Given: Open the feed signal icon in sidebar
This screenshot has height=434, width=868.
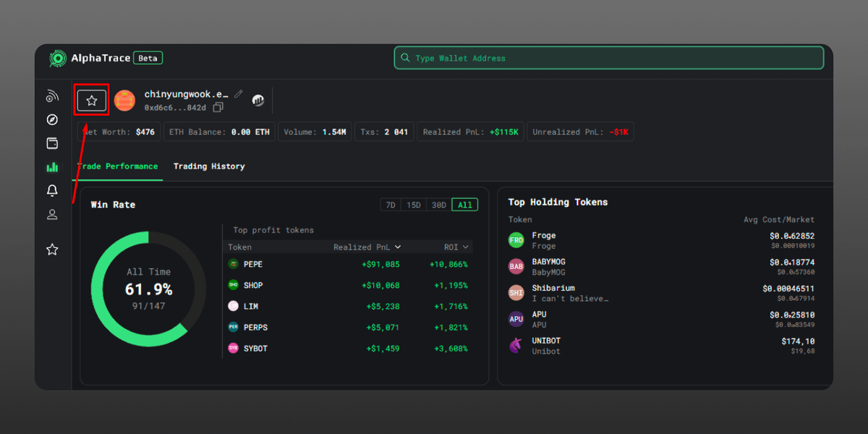Looking at the screenshot, I should pos(52,96).
